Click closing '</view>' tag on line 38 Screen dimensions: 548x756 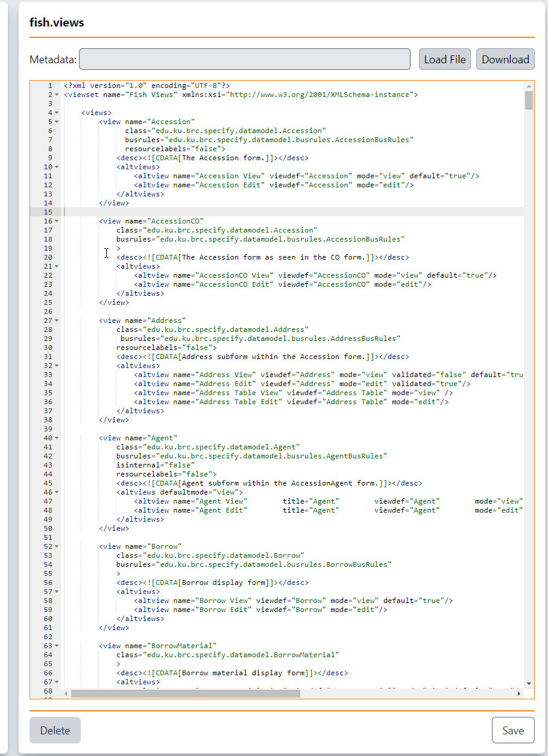pos(114,420)
